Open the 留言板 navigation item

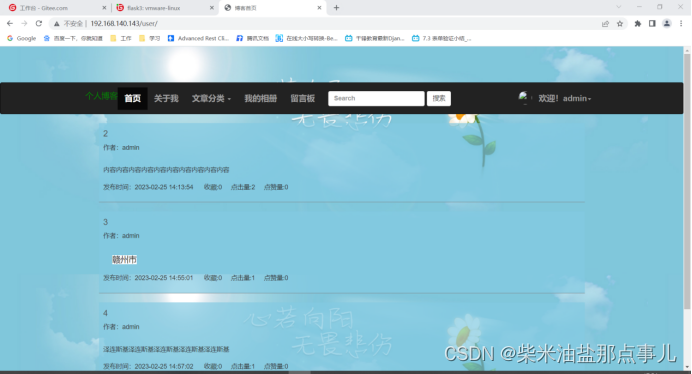(x=303, y=98)
